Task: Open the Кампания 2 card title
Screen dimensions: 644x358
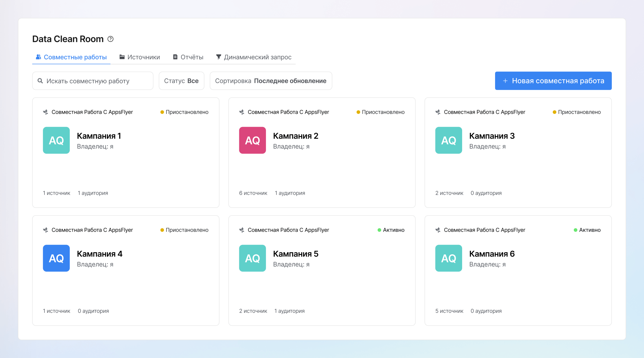Action: click(296, 136)
